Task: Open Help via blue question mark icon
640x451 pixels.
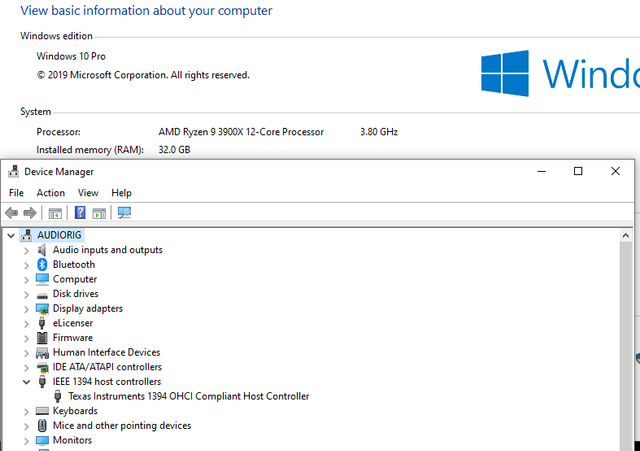Action: point(80,213)
